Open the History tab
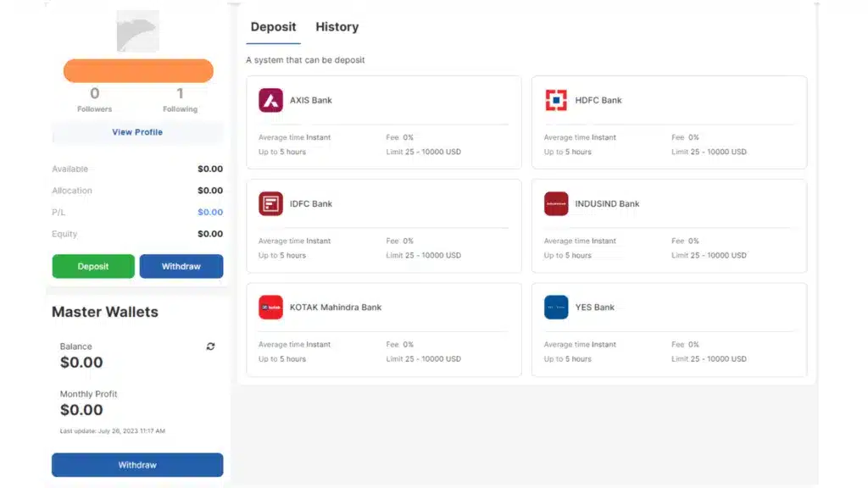 pos(337,26)
